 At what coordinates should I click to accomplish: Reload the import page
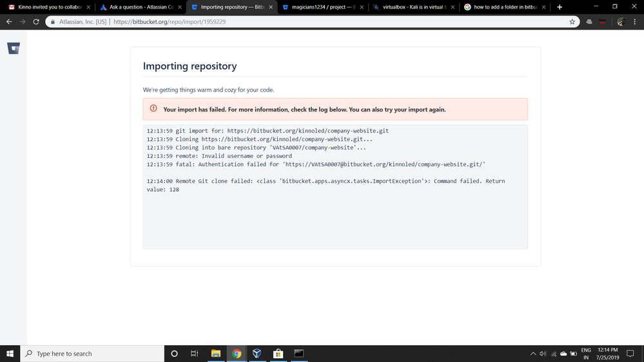coord(36,22)
